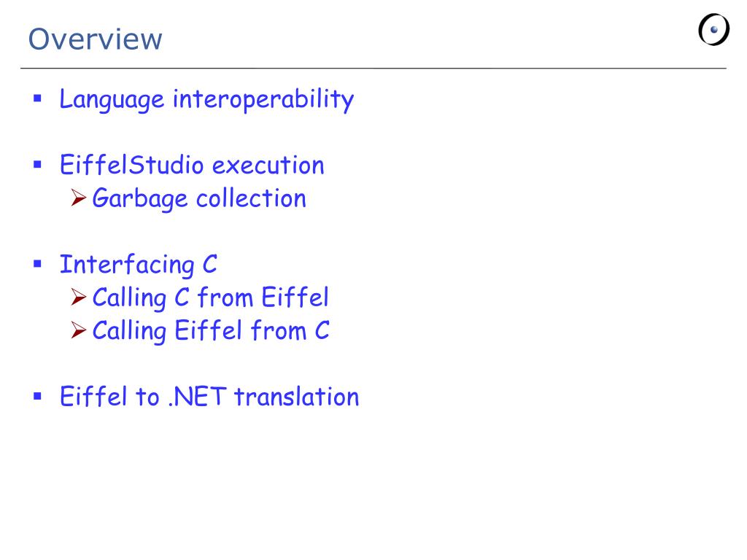The width and height of the screenshot is (747, 560).
Task: Click the word .NET in last bullet
Action: click(197, 397)
